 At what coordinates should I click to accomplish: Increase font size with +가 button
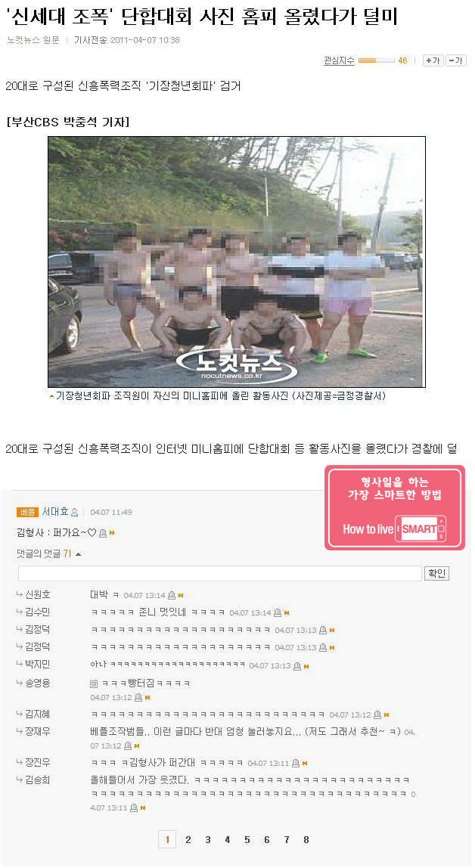tap(432, 60)
